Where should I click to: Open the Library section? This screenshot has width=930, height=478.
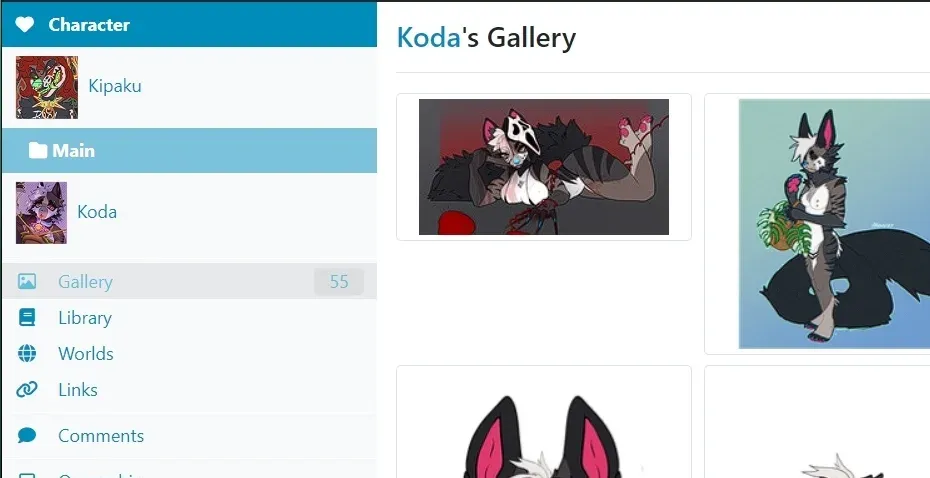[x=85, y=318]
